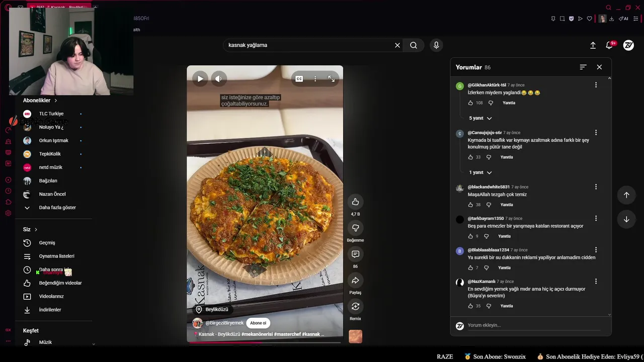Screen dimensions: 644x362
Task: Open the Orkun Işıtmak channel
Action: coord(54,141)
